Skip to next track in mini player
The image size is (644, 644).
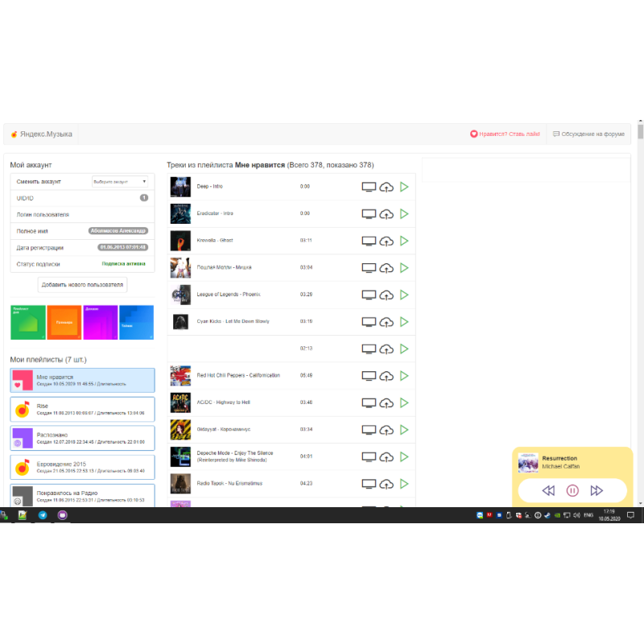[x=597, y=490]
